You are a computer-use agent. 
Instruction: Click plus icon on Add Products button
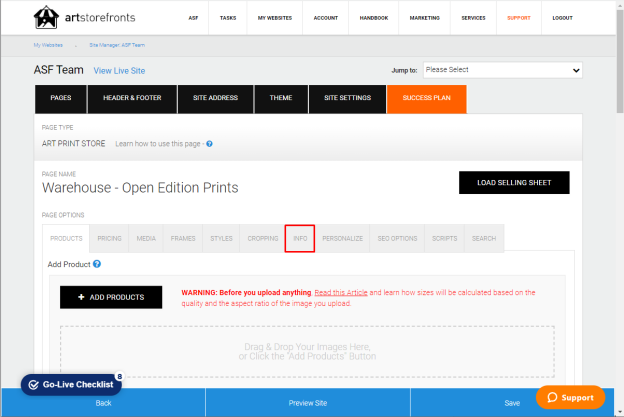click(81, 297)
